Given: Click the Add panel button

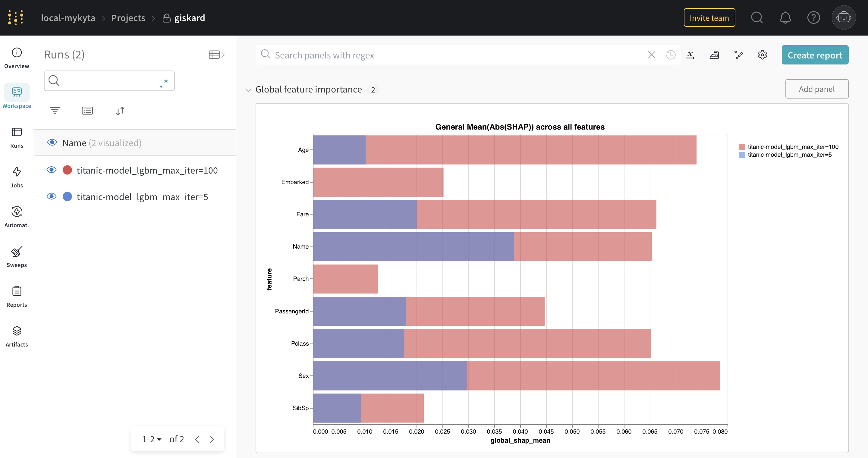Looking at the screenshot, I should tap(816, 89).
